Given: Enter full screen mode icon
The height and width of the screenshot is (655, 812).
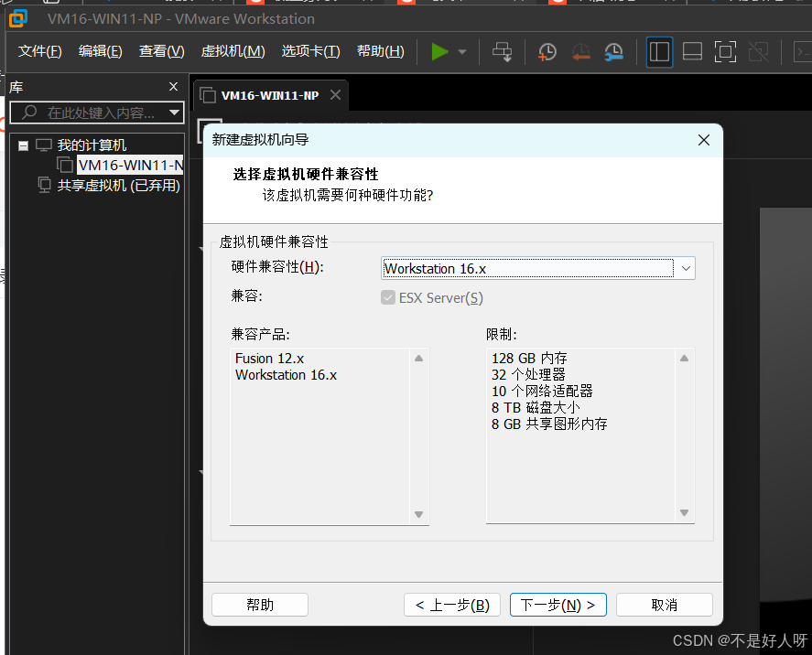Looking at the screenshot, I should [725, 52].
